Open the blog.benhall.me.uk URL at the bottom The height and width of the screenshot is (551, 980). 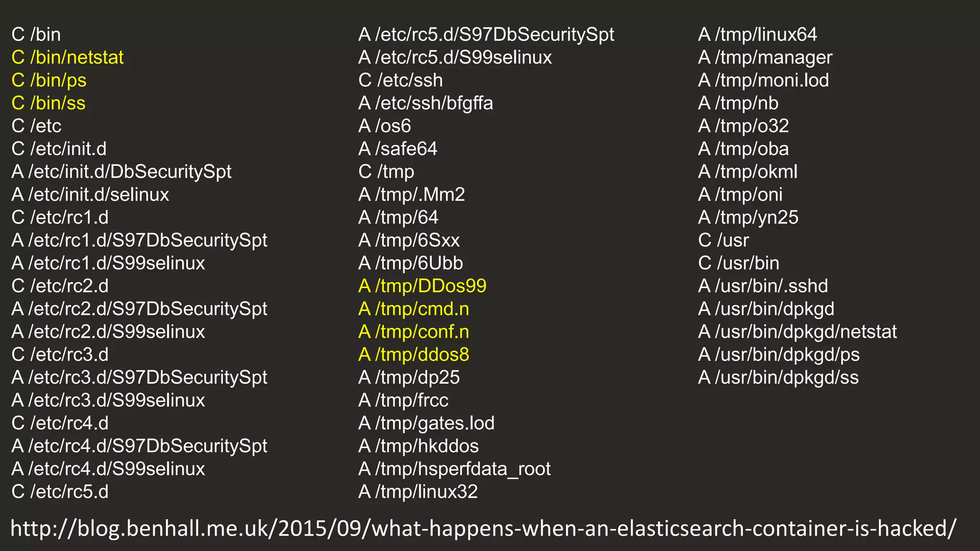click(483, 529)
